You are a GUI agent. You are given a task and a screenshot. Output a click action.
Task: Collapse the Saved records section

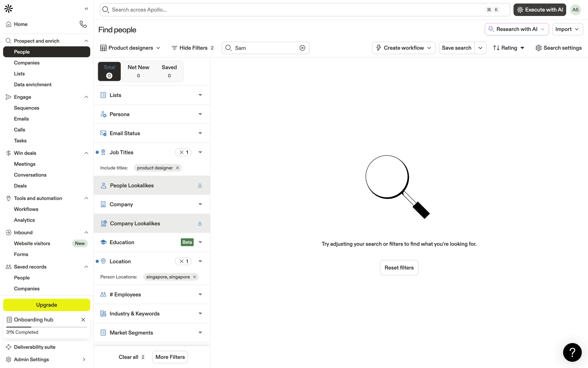(x=86, y=267)
